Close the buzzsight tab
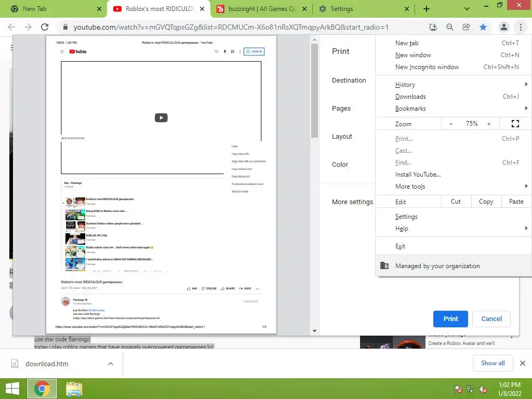 pyautogui.click(x=304, y=9)
